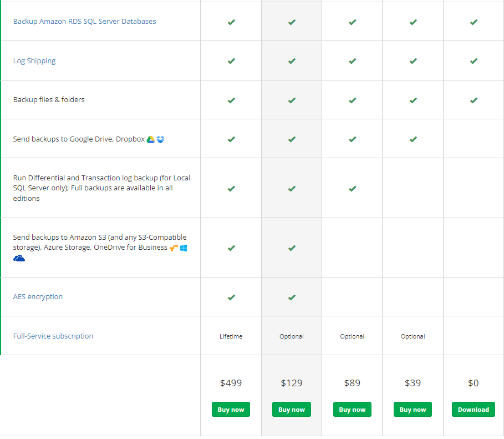Buy the $89 edition with Buy now

click(x=352, y=410)
